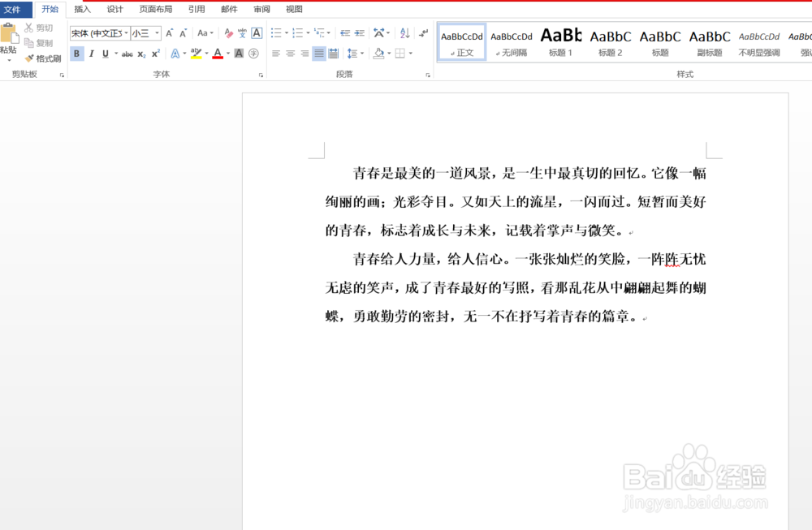Click the subscript icon

tap(142, 54)
